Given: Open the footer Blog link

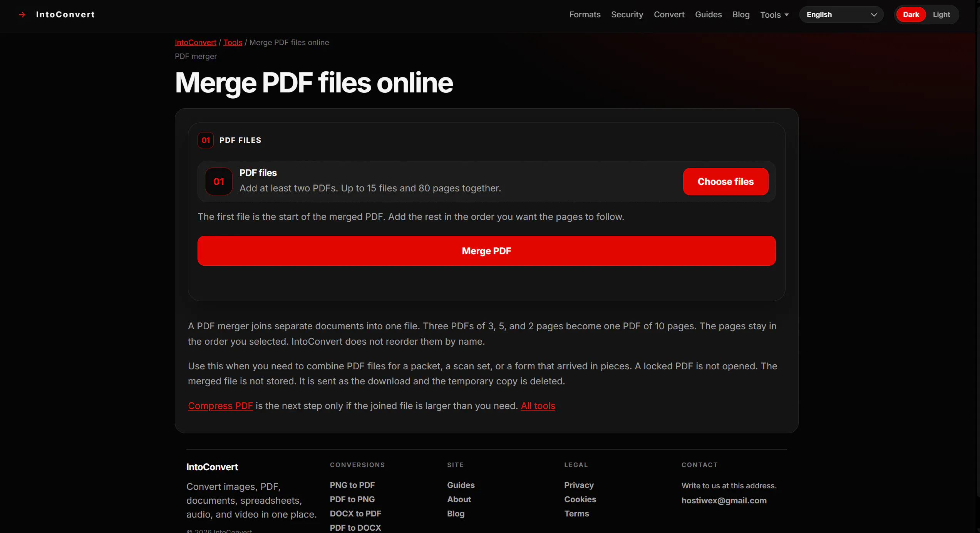Looking at the screenshot, I should point(456,514).
